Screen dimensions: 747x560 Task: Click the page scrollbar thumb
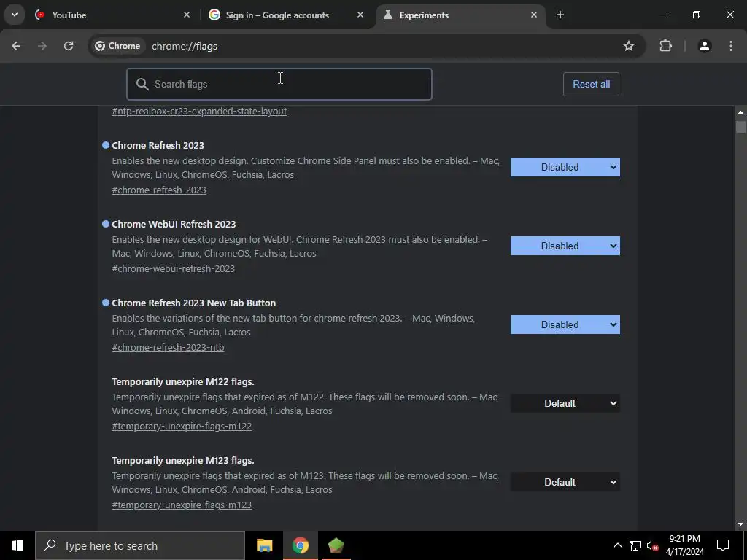[740, 127]
